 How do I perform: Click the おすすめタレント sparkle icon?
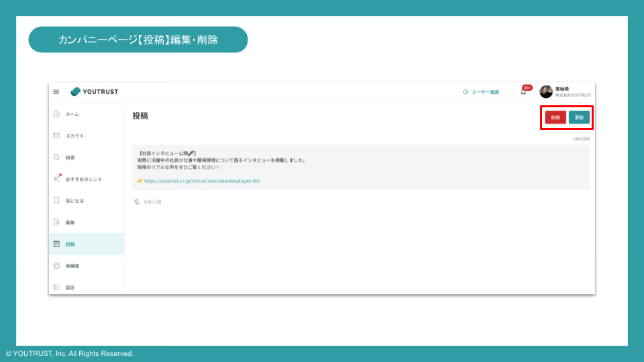[57, 178]
